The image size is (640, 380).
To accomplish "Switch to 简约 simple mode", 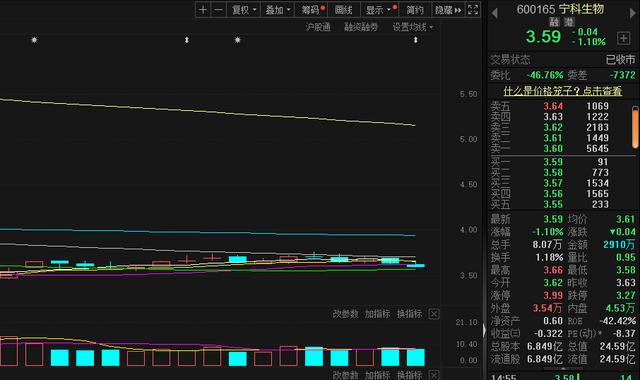I will click(x=414, y=10).
